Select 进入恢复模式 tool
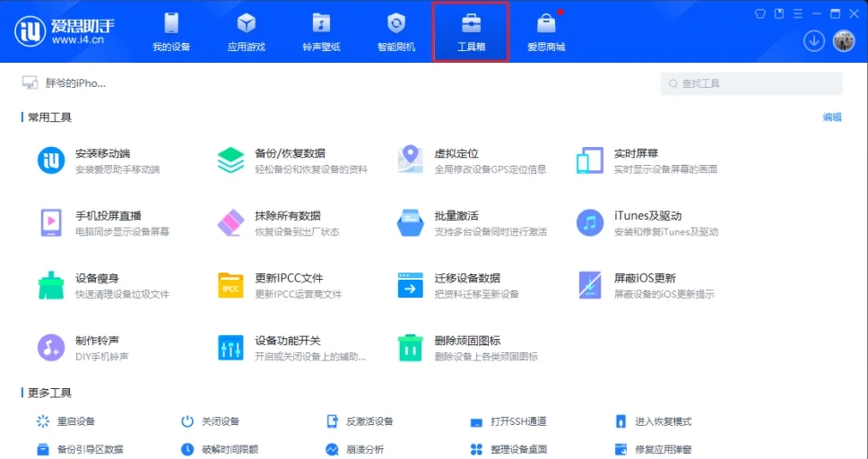 point(653,421)
